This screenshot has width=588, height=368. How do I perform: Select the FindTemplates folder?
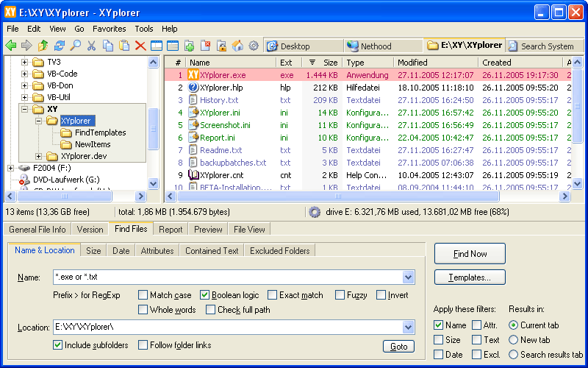click(100, 132)
